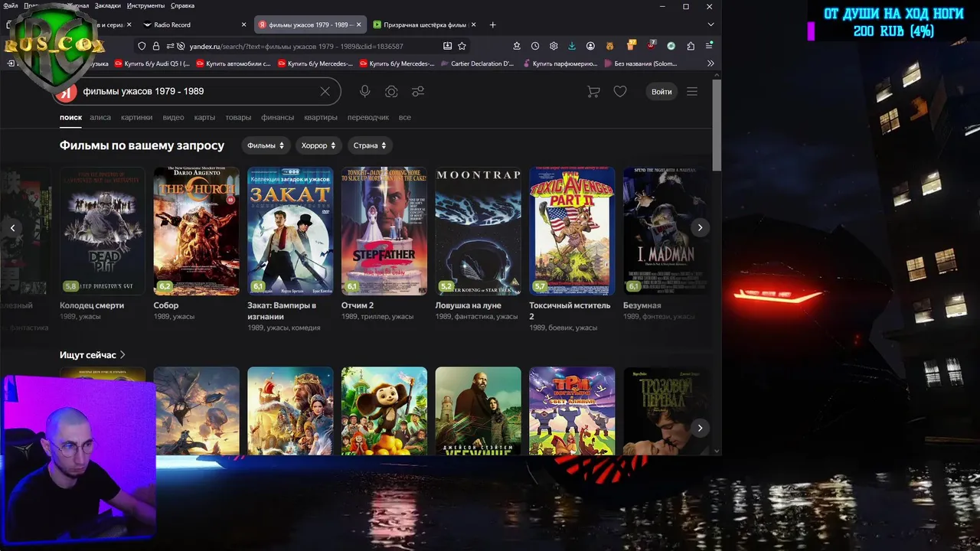This screenshot has width=980, height=551.
Task: Open Купить б/у Audi Q5 bookmark
Action: point(152,64)
